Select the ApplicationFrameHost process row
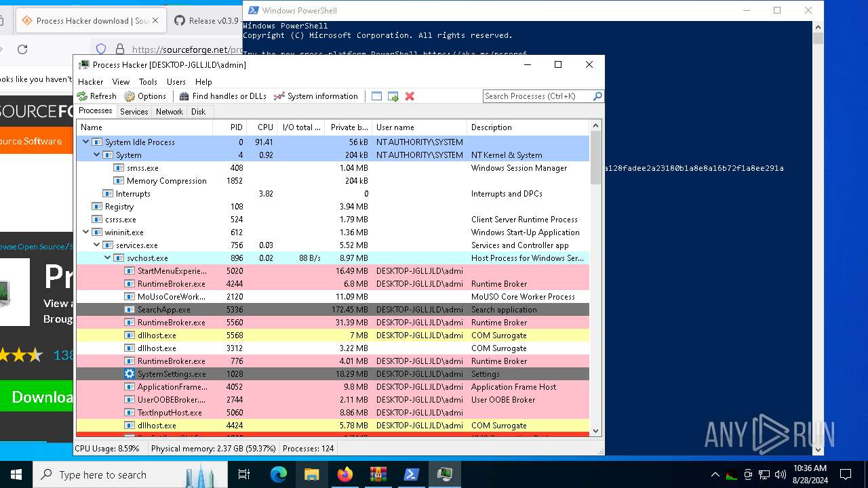The height and width of the screenshot is (488, 868). coord(333,387)
